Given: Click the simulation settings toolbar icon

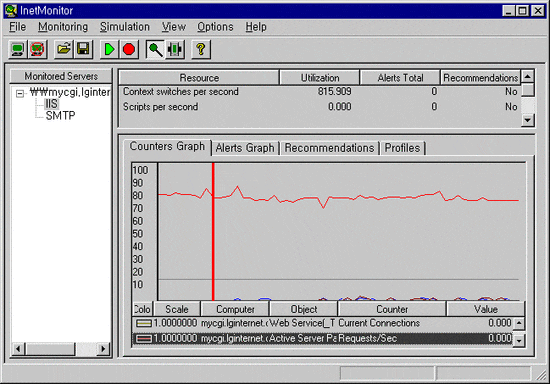Looking at the screenshot, I should tap(175, 49).
